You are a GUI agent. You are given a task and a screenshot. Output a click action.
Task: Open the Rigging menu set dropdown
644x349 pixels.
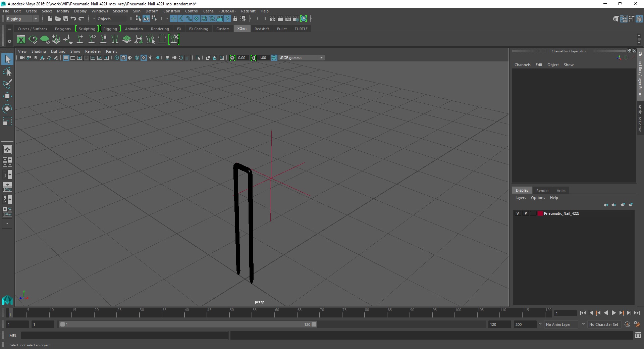coord(22,19)
